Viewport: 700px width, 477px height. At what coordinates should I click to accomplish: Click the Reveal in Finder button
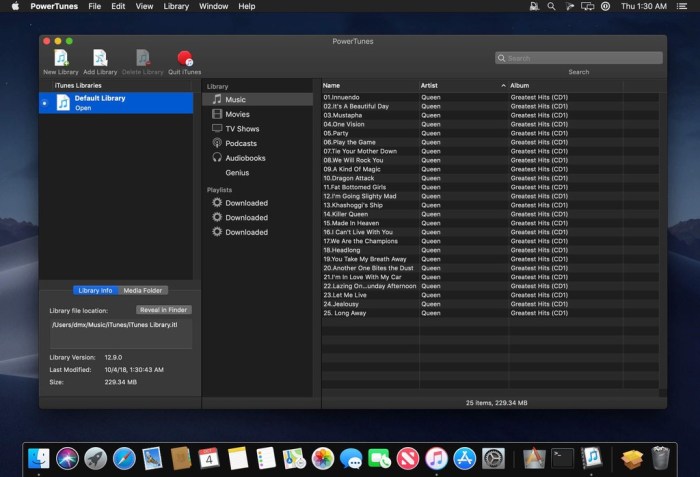(x=164, y=310)
